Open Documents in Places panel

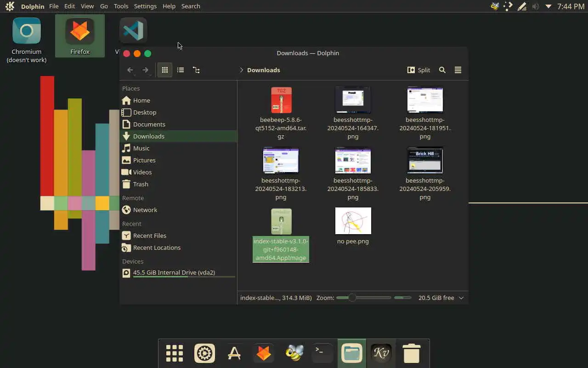point(178,124)
